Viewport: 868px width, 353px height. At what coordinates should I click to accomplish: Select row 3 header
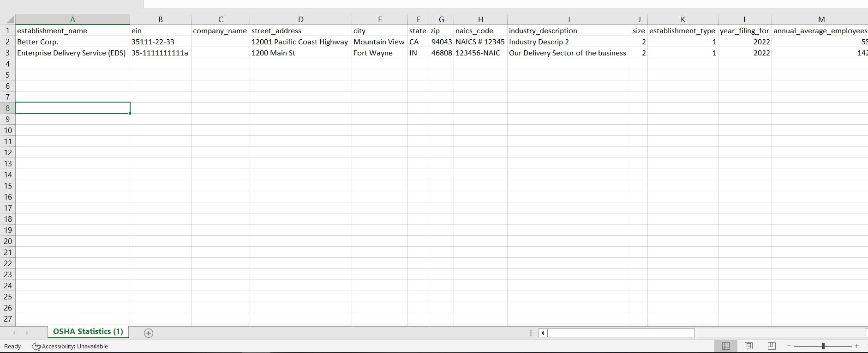(7, 53)
